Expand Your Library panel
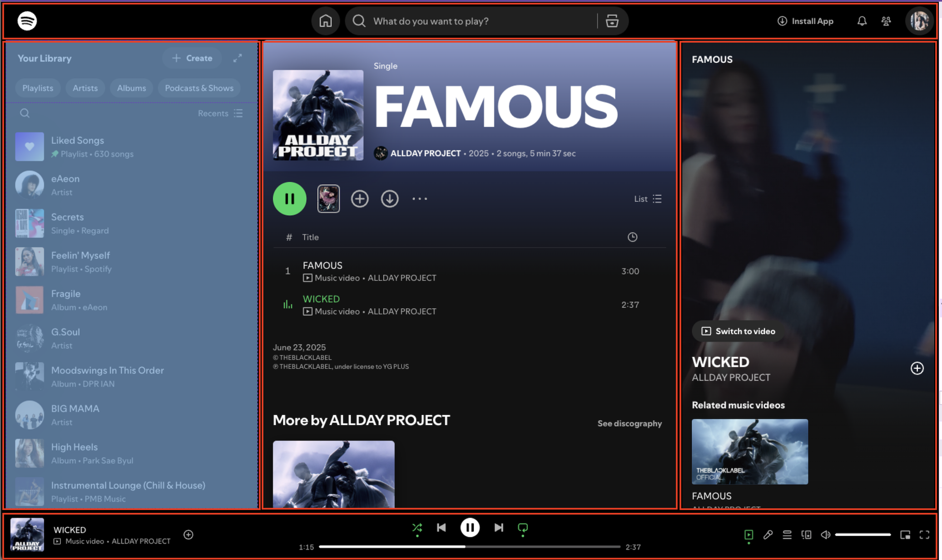This screenshot has width=942, height=560. coord(238,58)
